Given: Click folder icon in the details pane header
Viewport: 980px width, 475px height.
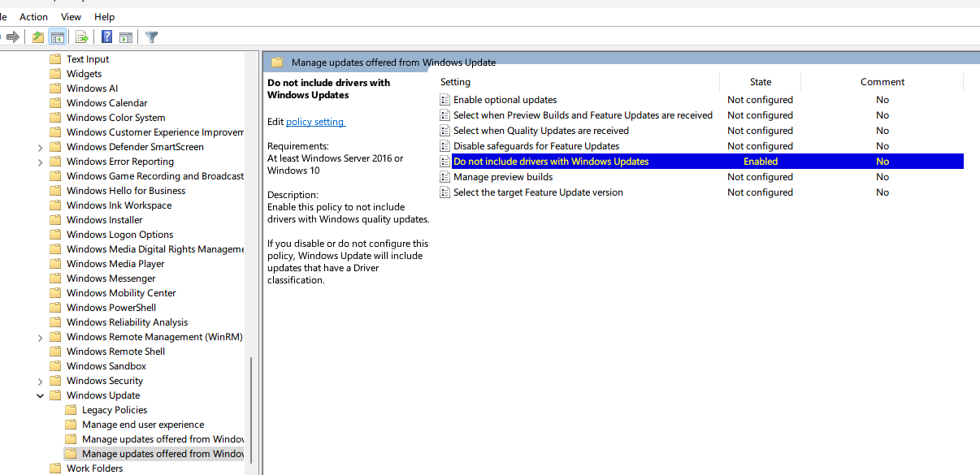Looking at the screenshot, I should [x=277, y=63].
